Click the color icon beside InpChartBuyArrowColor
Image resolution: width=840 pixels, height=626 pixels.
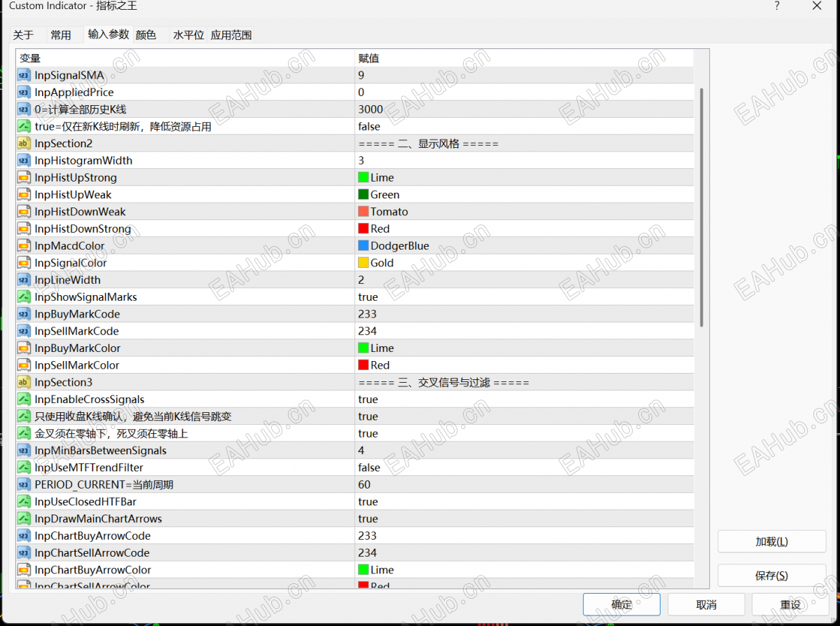coord(24,570)
